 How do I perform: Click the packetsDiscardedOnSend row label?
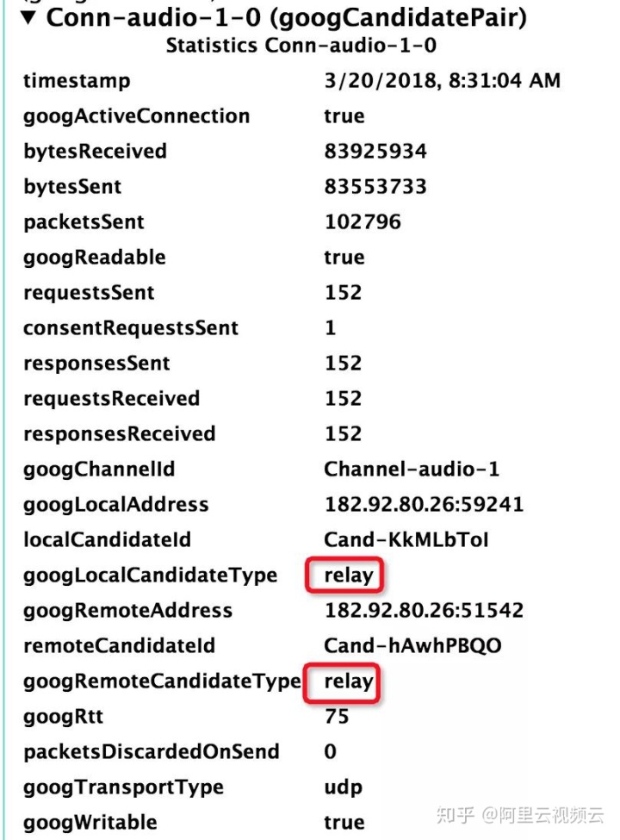point(152,752)
